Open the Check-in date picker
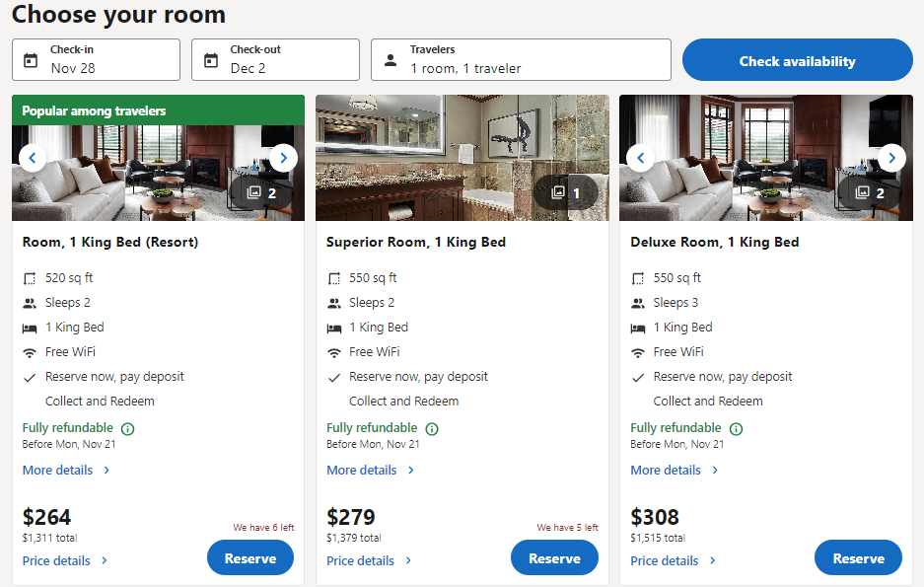 pyautogui.click(x=96, y=60)
